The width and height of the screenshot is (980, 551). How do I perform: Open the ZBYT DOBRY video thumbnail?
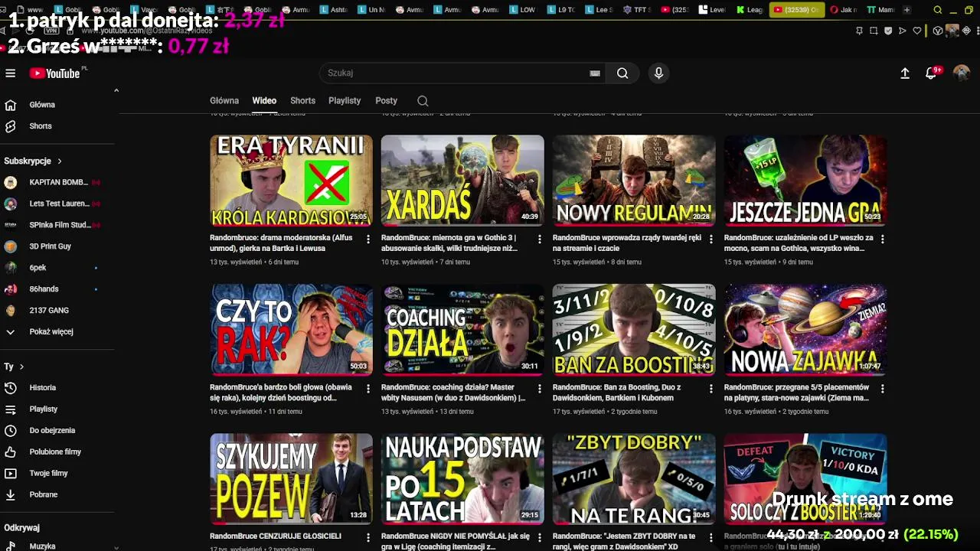click(634, 479)
